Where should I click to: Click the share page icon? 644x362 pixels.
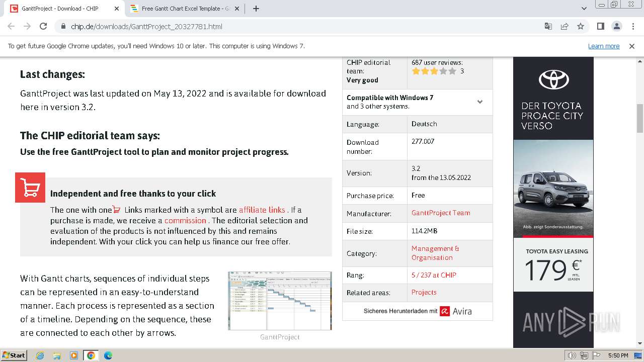565,26
